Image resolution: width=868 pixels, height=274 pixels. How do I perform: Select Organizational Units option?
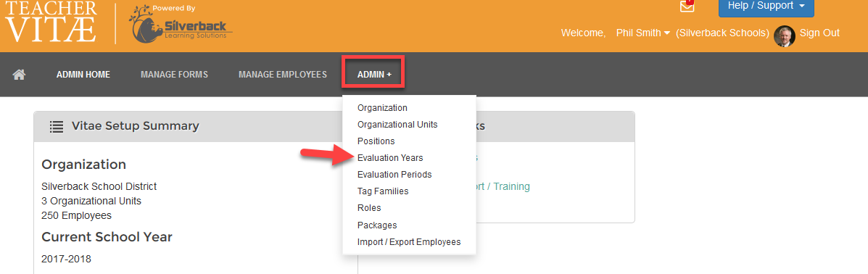[x=397, y=125]
